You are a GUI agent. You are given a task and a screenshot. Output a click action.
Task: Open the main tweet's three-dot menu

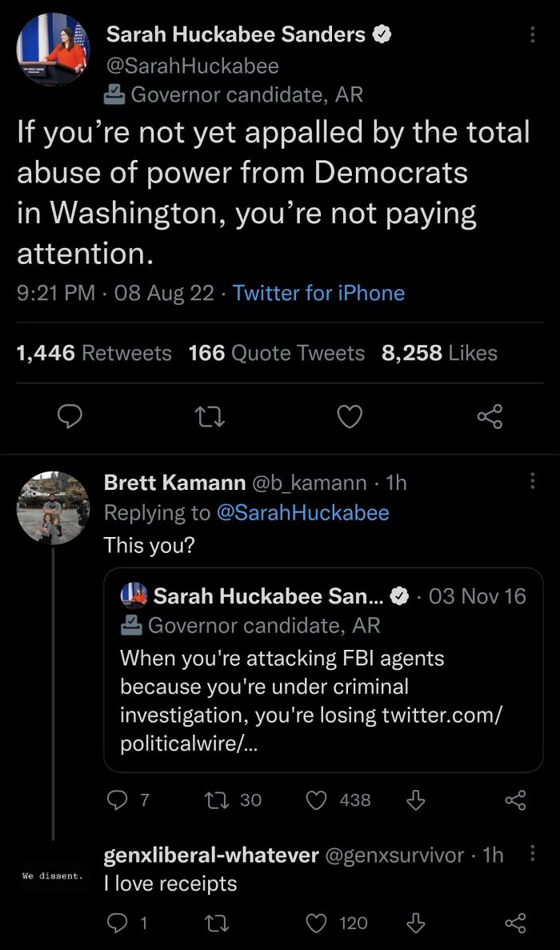tap(533, 35)
